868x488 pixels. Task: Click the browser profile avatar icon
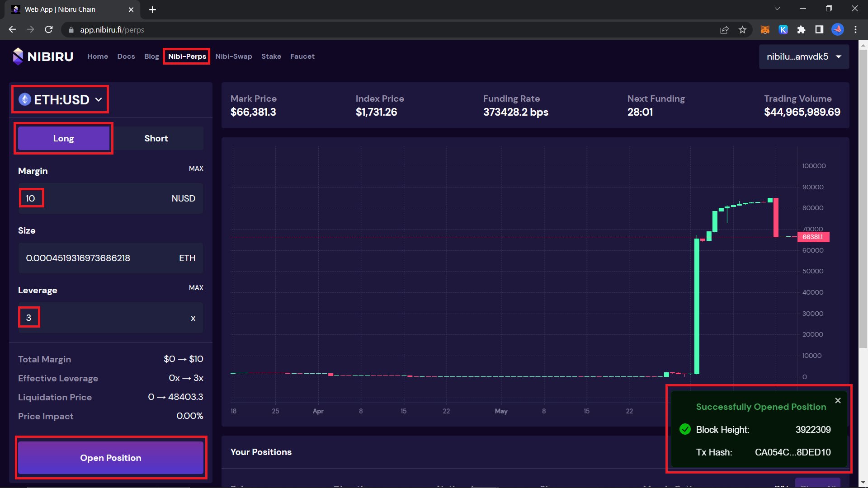pos(837,29)
